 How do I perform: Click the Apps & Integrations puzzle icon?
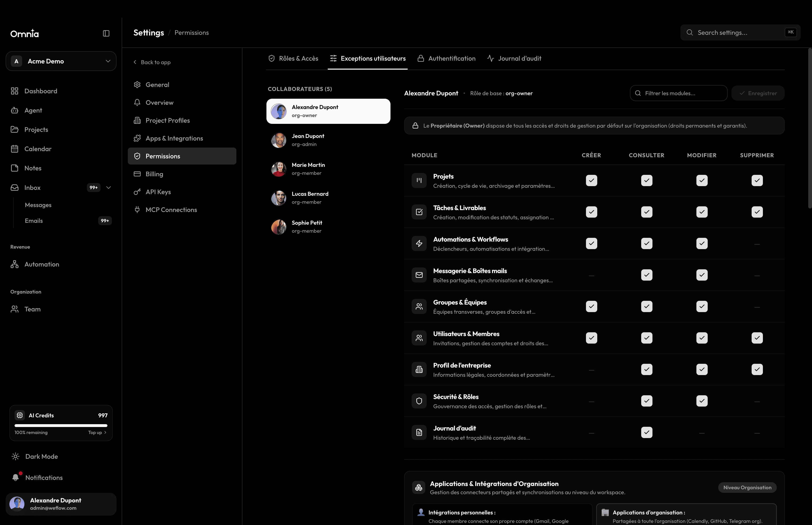[x=137, y=138]
